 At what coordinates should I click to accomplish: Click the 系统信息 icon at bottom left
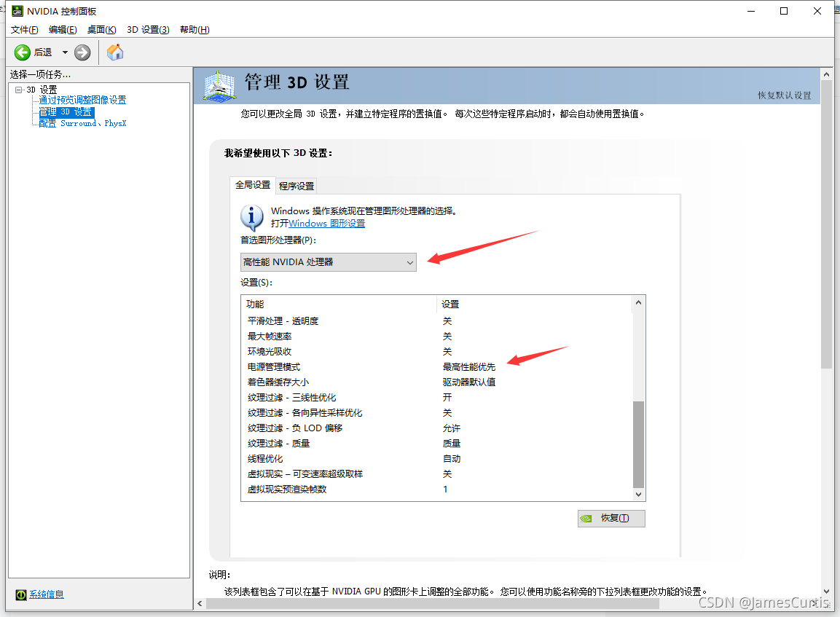pyautogui.click(x=21, y=594)
